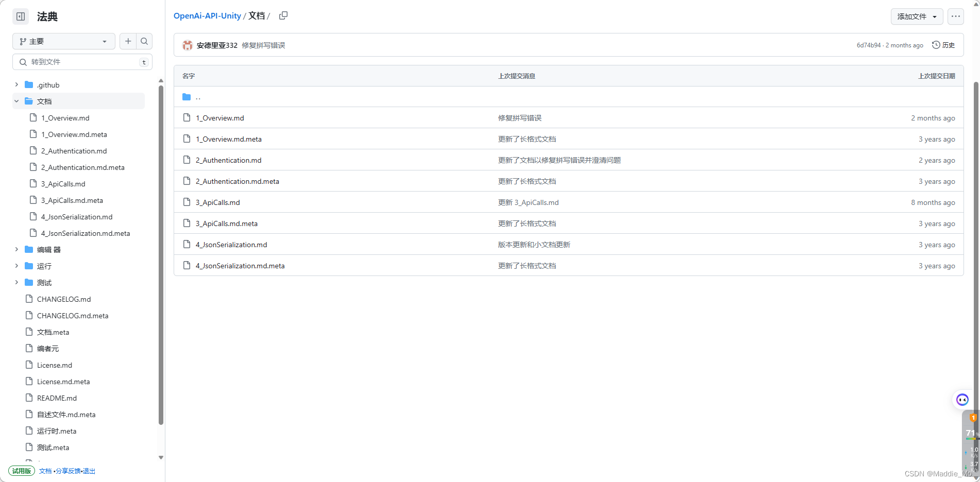Click commit message 更新 3_ApiCalls.md

pyautogui.click(x=528, y=202)
